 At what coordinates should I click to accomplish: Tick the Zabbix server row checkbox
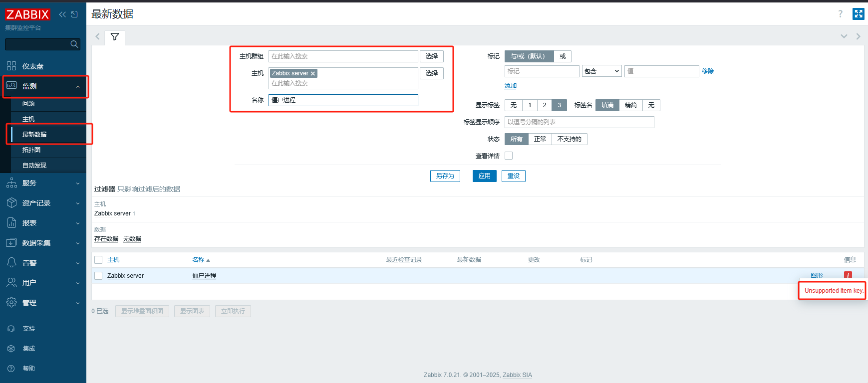point(98,276)
